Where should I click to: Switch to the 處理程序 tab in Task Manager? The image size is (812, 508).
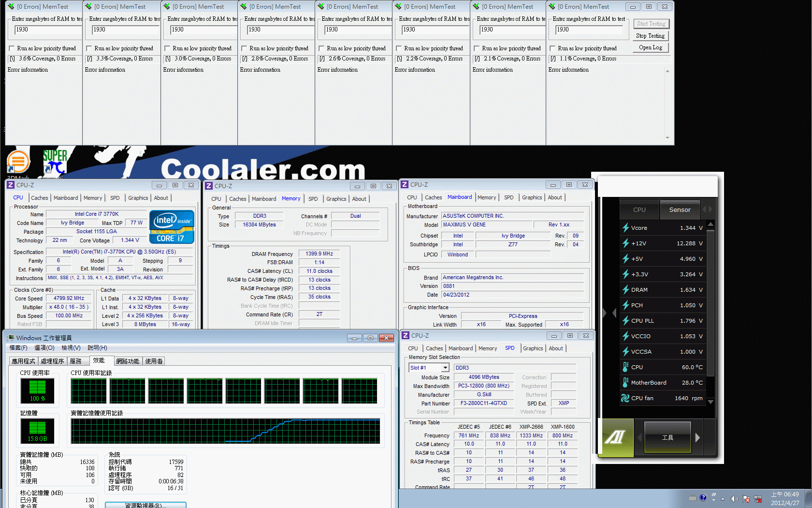pos(53,361)
